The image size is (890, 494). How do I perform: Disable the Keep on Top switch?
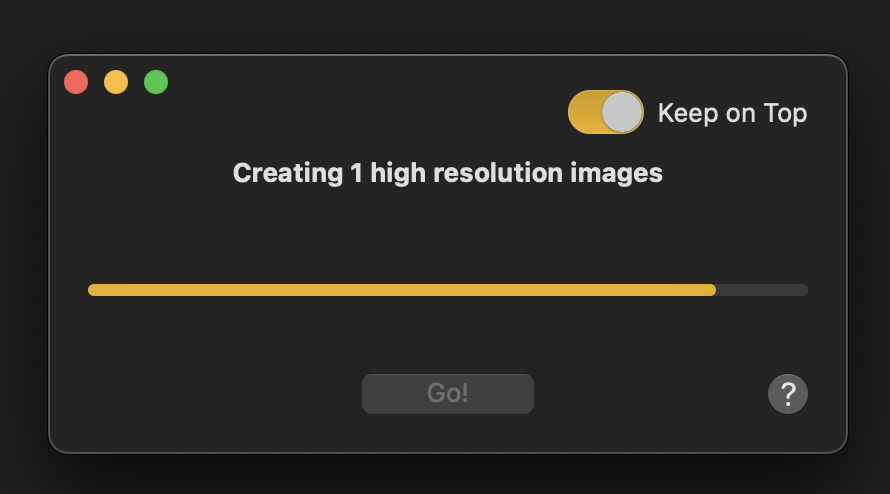tap(605, 112)
